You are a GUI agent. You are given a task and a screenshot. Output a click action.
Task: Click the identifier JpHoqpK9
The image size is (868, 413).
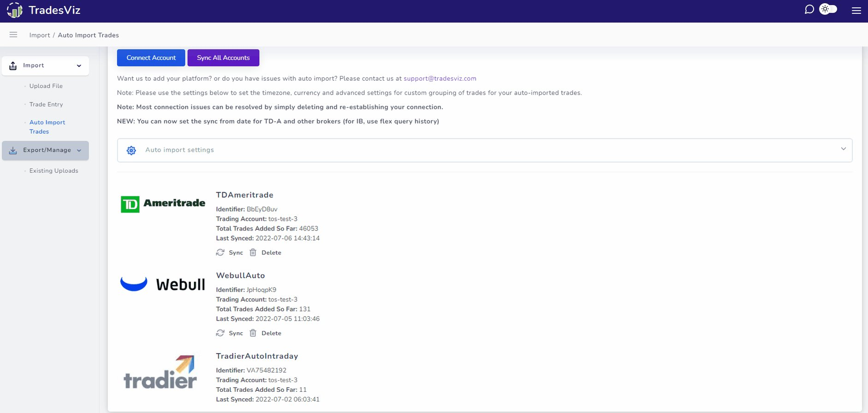click(261, 290)
